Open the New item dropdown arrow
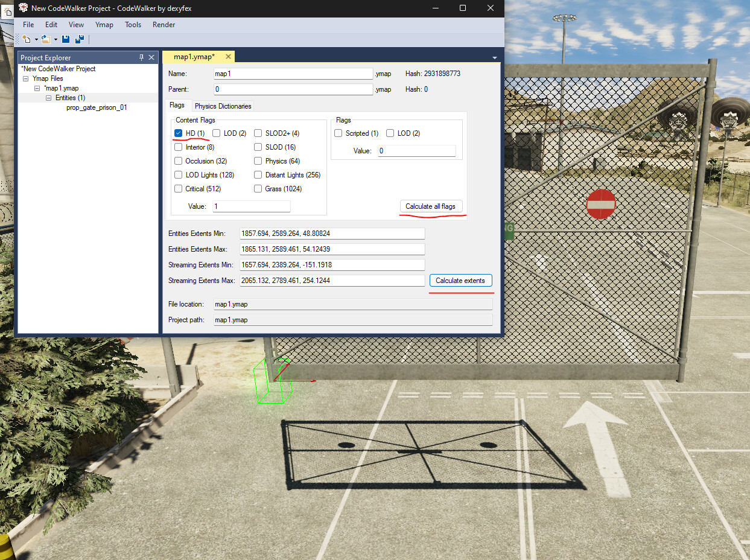Screen dimensions: 750x560 (36, 40)
